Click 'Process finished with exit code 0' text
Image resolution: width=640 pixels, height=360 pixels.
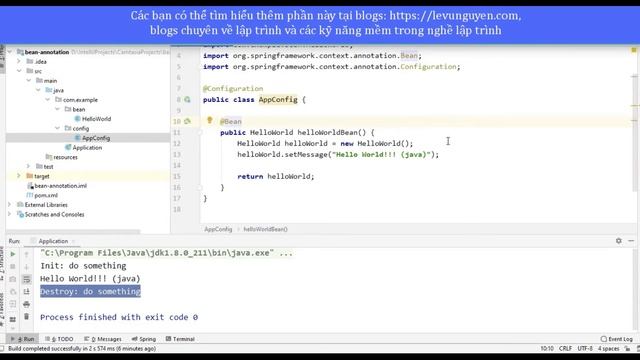(x=119, y=317)
